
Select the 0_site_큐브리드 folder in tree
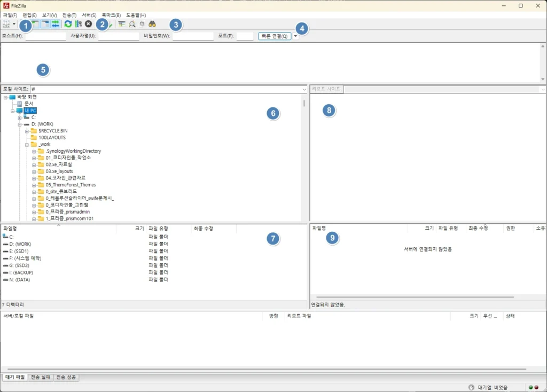tap(61, 192)
